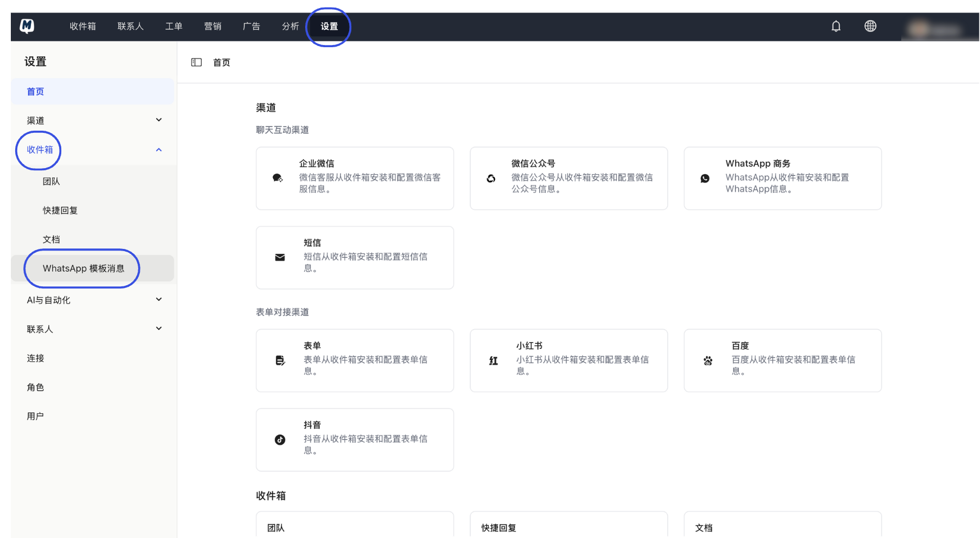Switch to the 营销 tab

[213, 26]
